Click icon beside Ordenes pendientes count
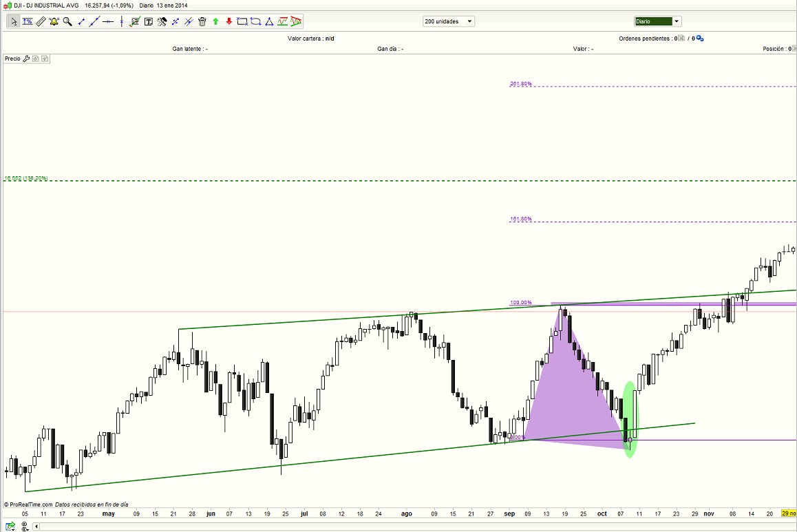Viewport: 797px width, 532px height. coord(681,39)
